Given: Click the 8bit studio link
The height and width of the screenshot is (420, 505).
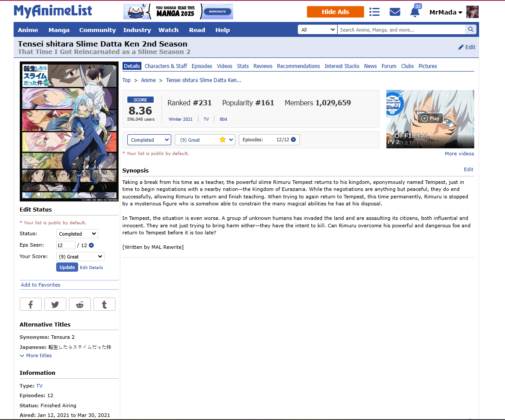Looking at the screenshot, I should [224, 119].
